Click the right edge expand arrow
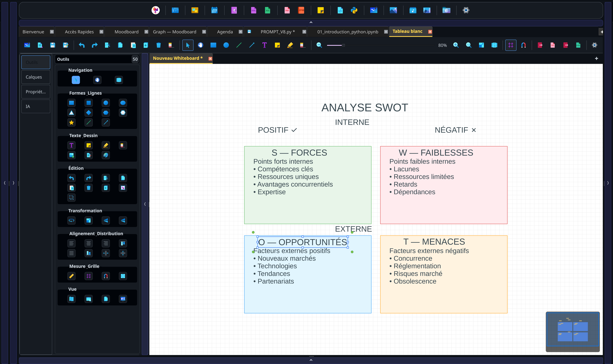The width and height of the screenshot is (613, 364). [x=608, y=183]
